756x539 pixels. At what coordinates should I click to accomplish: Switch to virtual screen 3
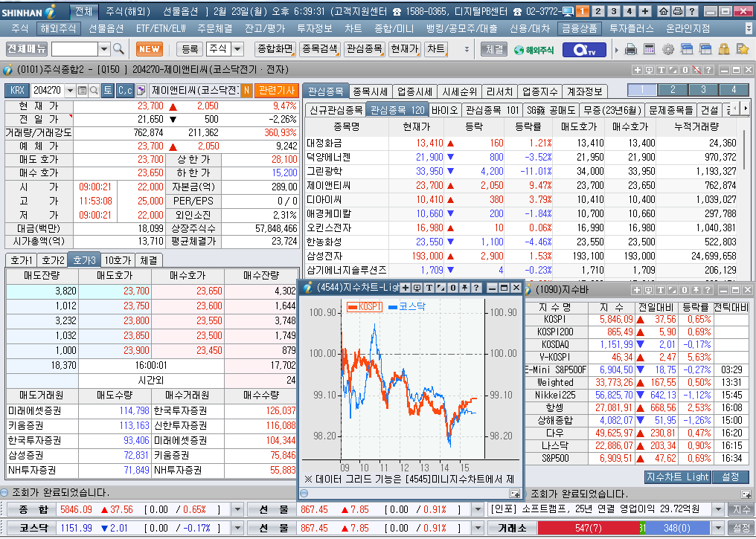613,12
